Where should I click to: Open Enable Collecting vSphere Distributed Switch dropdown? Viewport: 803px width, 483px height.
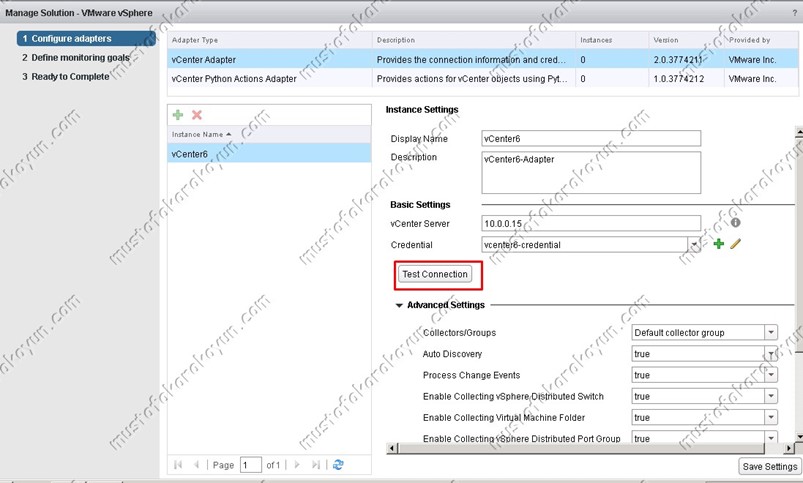click(771, 396)
